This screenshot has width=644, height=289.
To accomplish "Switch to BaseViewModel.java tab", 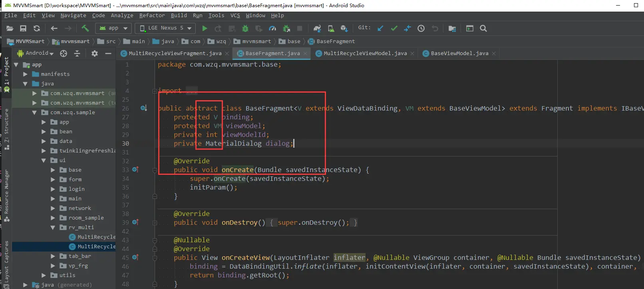I will pos(459,53).
